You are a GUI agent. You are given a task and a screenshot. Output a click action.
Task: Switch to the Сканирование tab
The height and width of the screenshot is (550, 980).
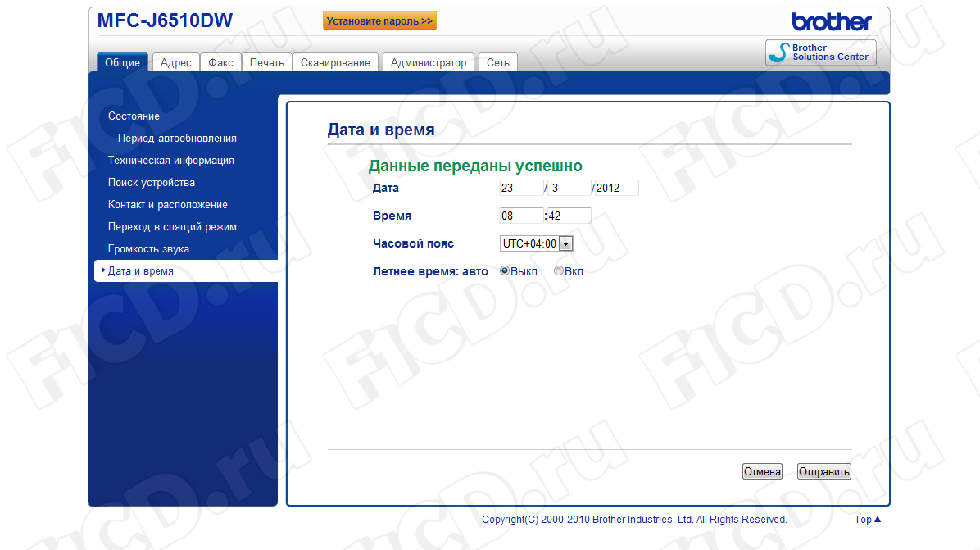335,62
